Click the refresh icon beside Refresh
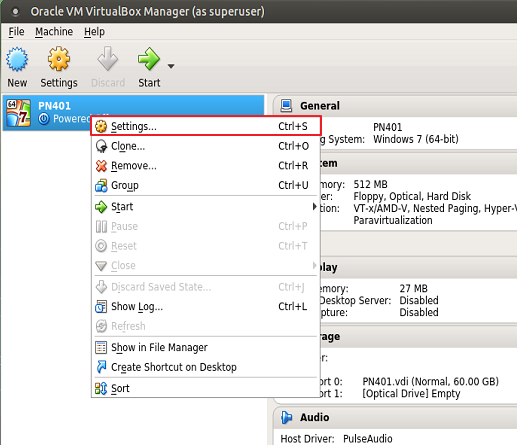Screen dimensions: 517x445 point(101,326)
